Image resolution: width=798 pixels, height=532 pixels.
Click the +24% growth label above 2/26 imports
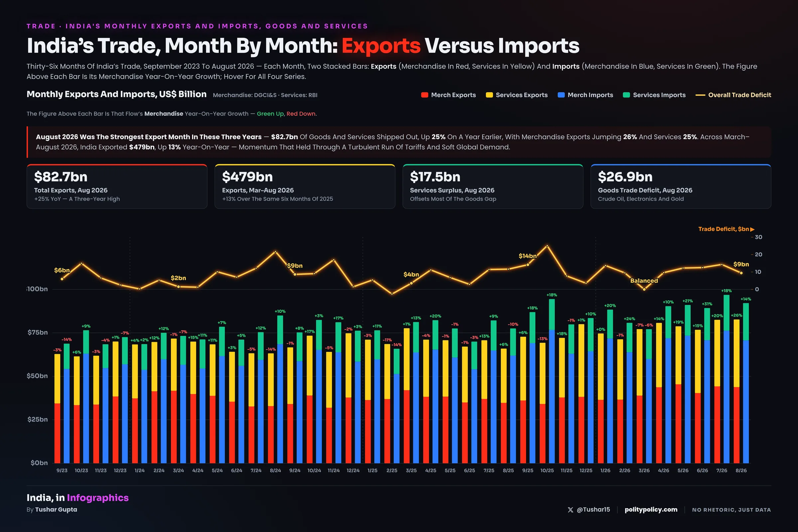pos(629,319)
